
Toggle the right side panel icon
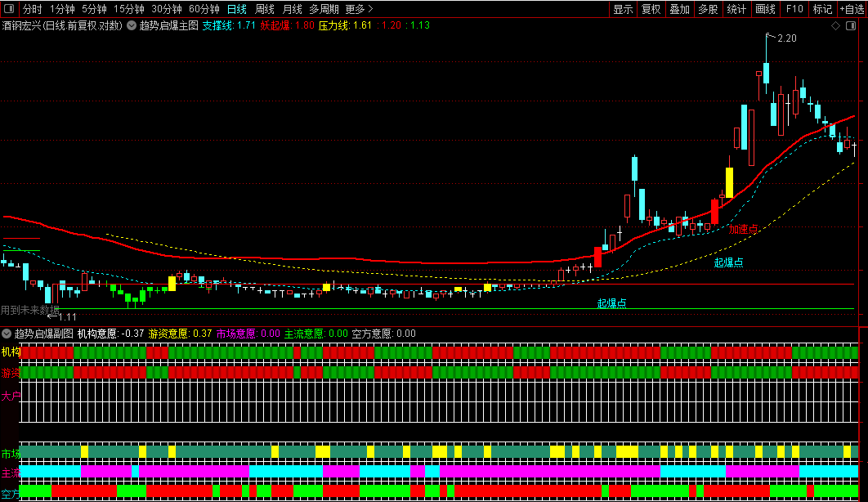point(851,26)
